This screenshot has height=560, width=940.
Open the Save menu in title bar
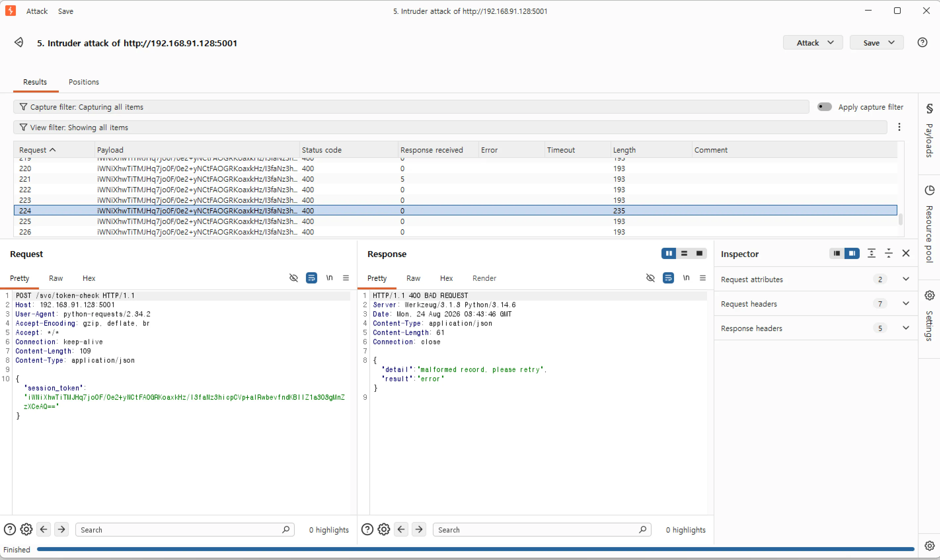click(66, 11)
